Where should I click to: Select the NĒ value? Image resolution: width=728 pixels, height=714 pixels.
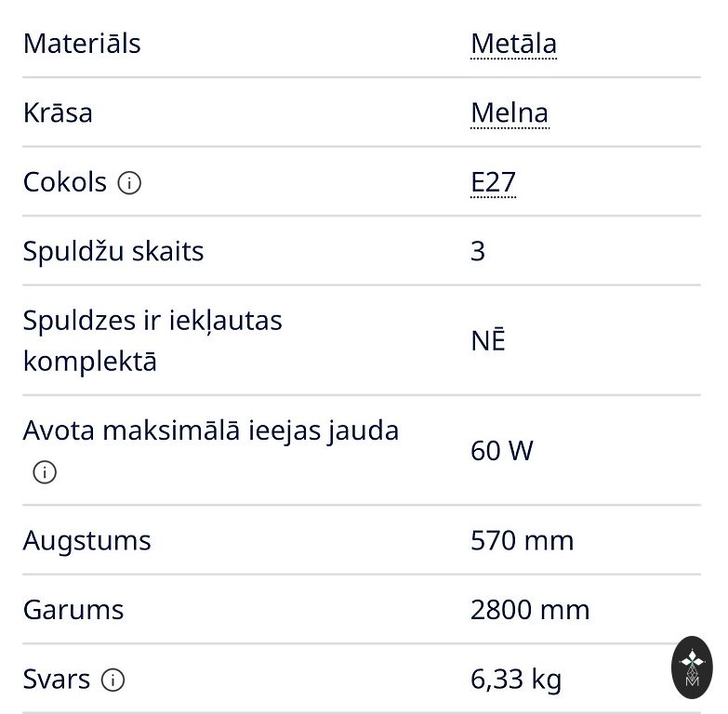[488, 340]
